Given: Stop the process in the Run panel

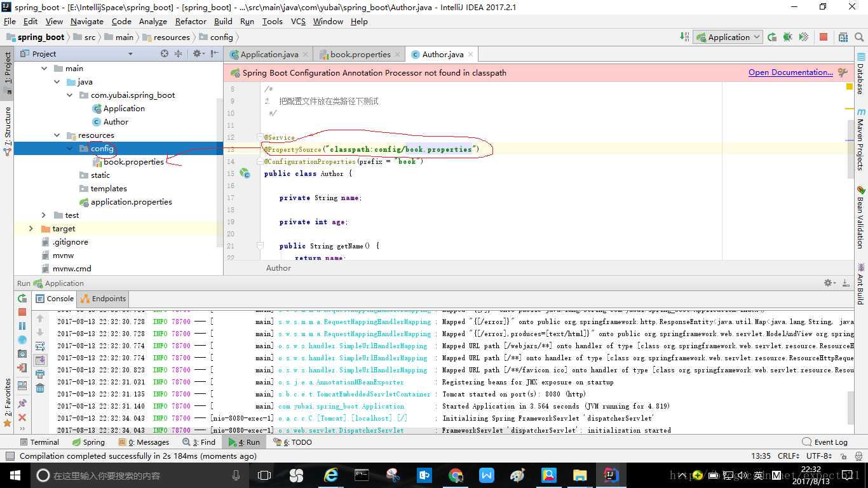Looking at the screenshot, I should tap(22, 312).
